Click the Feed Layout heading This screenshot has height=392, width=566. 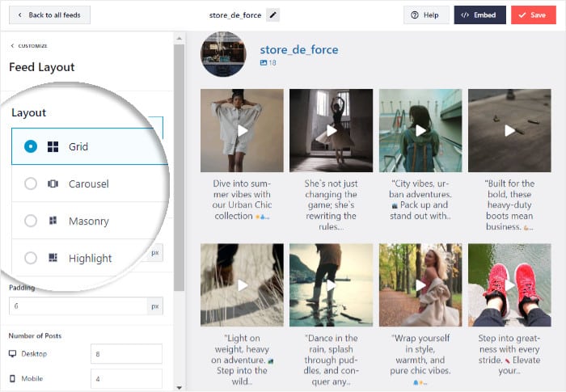click(42, 67)
